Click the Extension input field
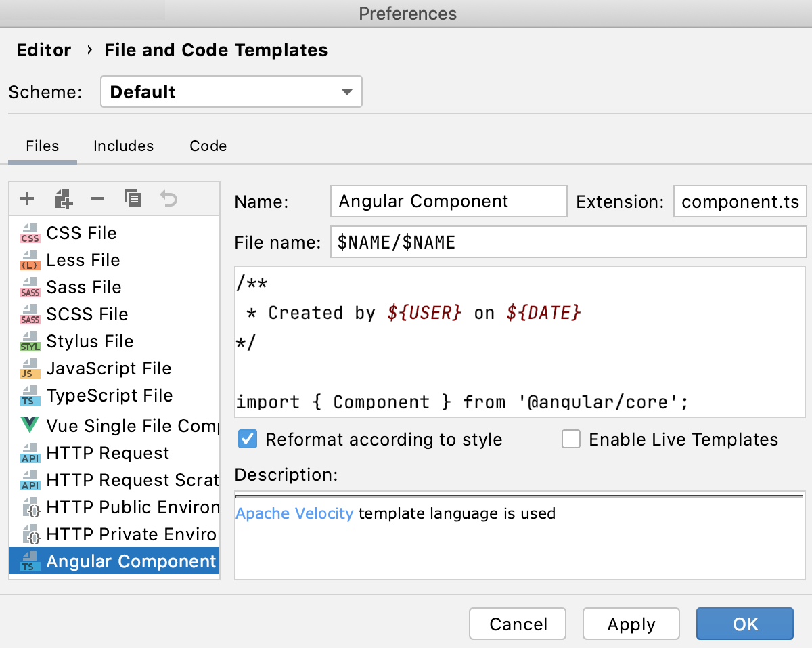 tap(740, 201)
